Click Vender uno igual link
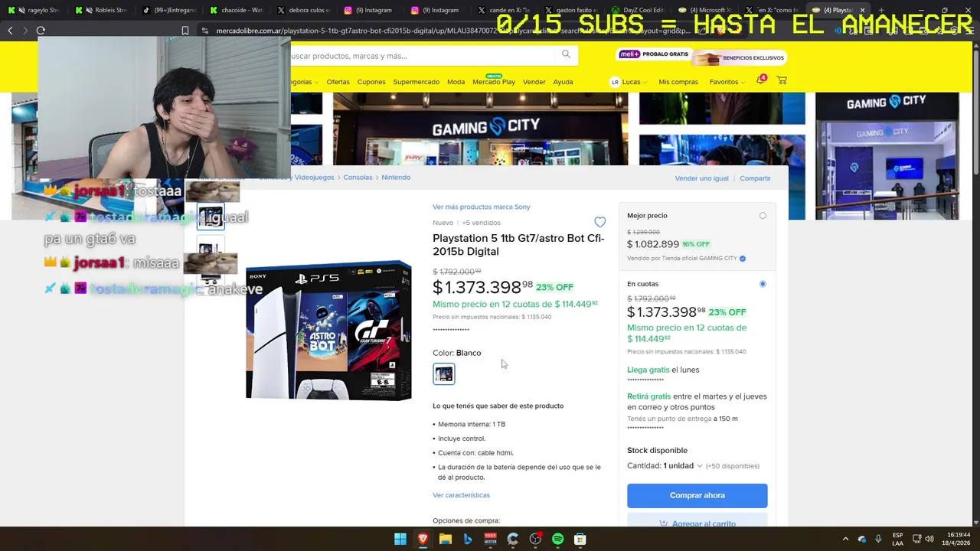Screen dimensions: 980x551 [x=701, y=178]
